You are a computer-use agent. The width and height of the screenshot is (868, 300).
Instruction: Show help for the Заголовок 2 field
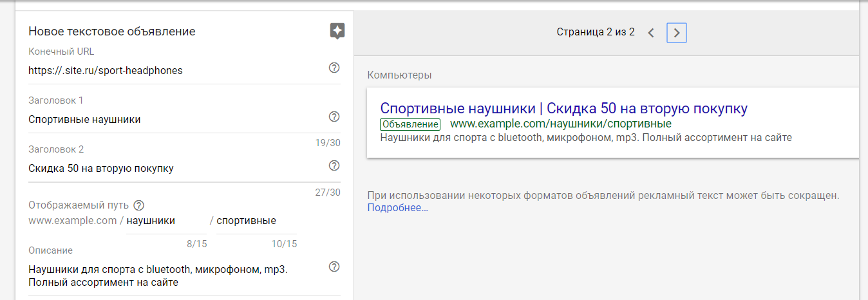[334, 165]
